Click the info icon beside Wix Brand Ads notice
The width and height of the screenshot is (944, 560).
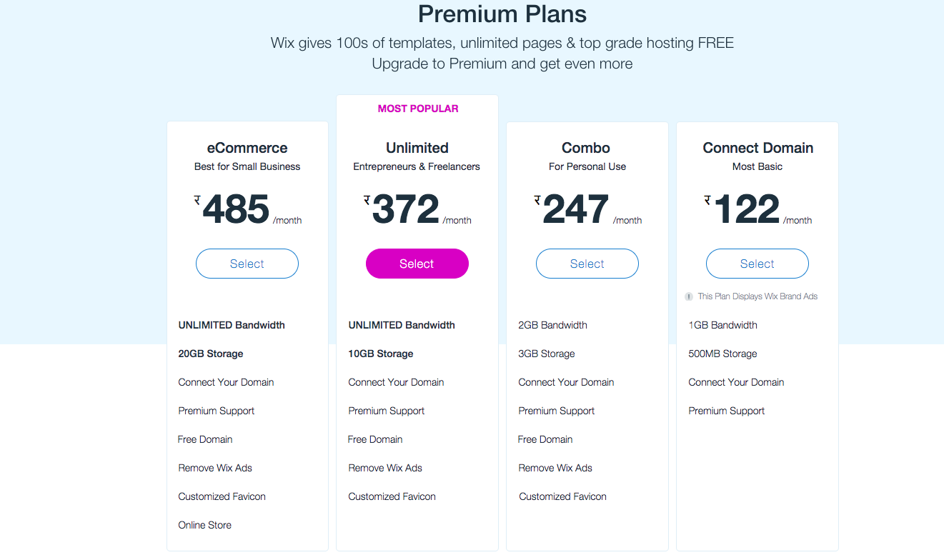point(689,296)
